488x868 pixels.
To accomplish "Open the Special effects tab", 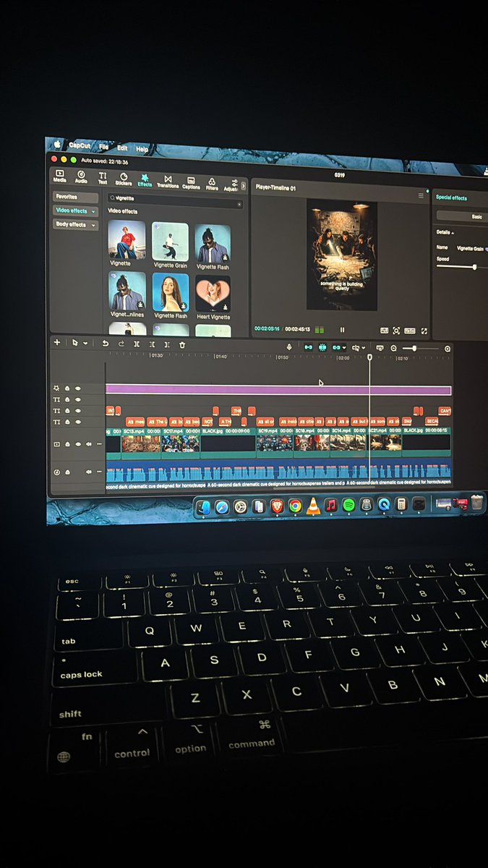I will coord(451,197).
